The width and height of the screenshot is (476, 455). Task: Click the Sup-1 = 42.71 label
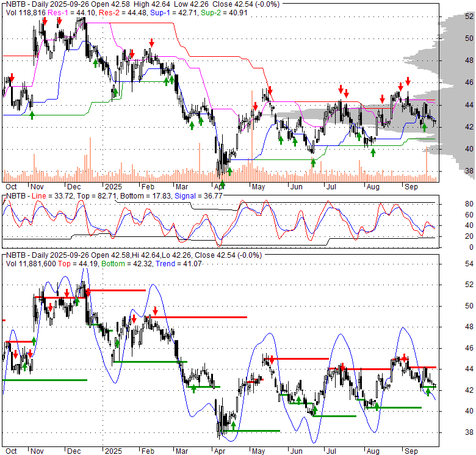coord(175,13)
